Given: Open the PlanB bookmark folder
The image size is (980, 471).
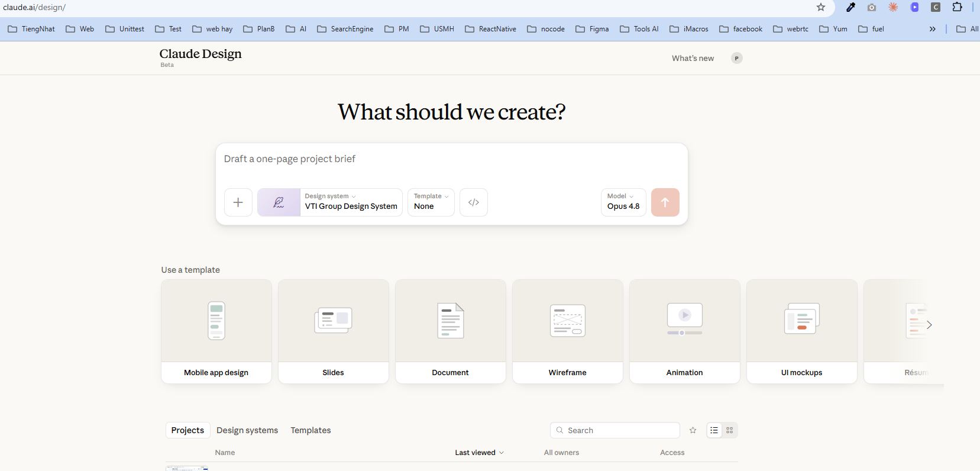Looking at the screenshot, I should [259, 29].
